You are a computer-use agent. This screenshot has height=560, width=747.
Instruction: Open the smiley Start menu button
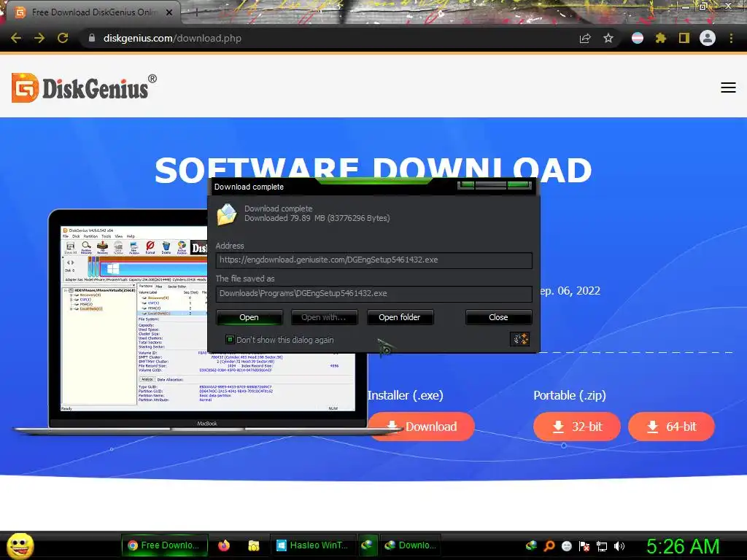click(x=20, y=545)
